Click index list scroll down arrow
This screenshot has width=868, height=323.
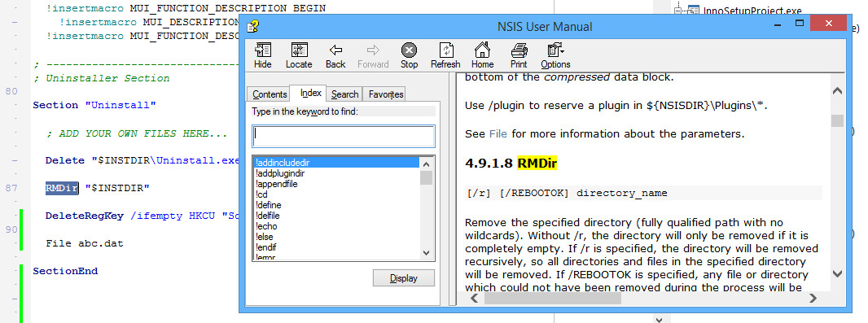pyautogui.click(x=426, y=253)
